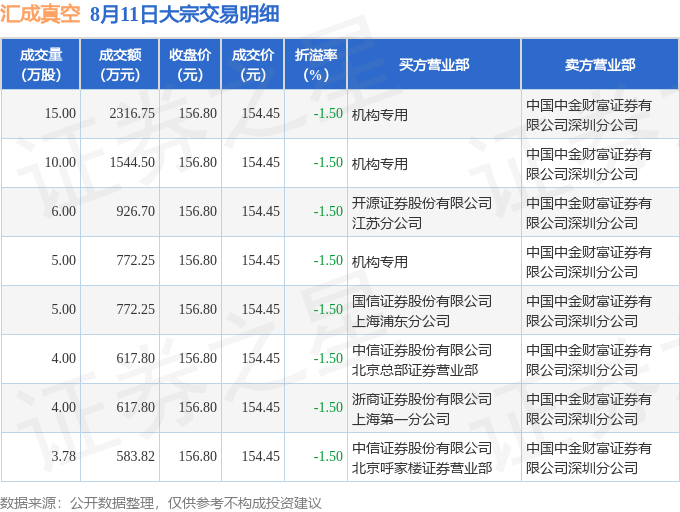This screenshot has width=680, height=512.
Task: Click the 926.70 transaction amount cell
Action: (x=120, y=212)
